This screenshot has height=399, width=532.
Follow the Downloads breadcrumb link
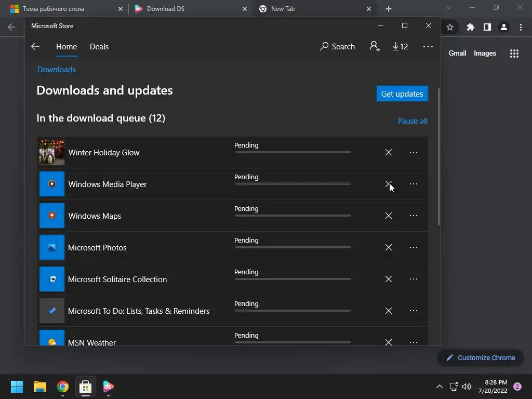pyautogui.click(x=57, y=70)
